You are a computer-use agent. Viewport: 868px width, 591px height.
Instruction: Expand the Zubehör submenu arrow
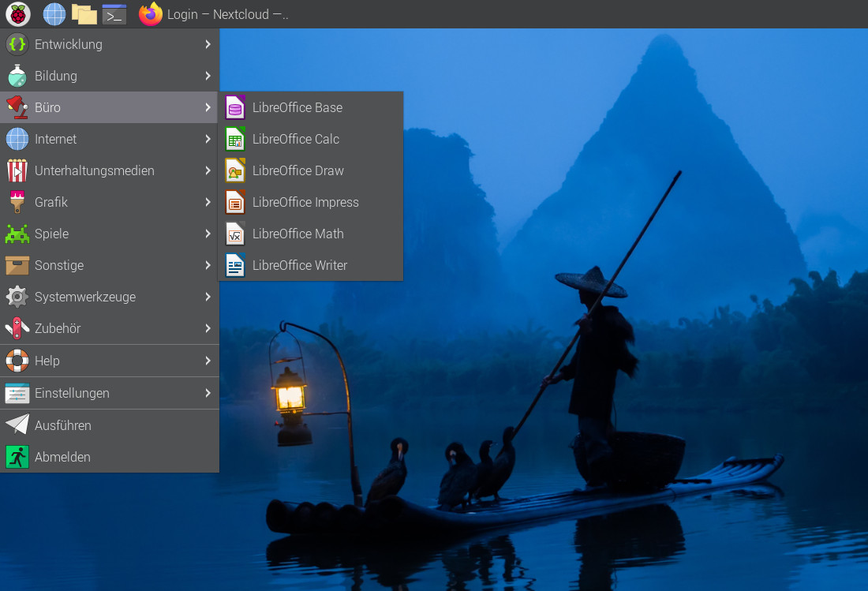pyautogui.click(x=208, y=328)
